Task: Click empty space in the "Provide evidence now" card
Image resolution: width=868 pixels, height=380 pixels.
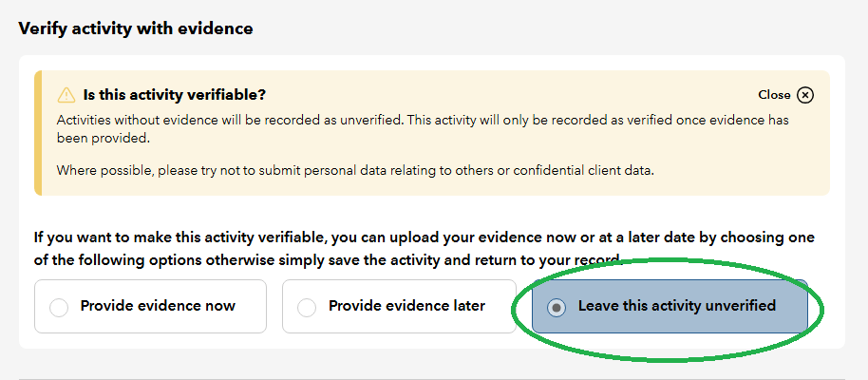Action: 251,321
